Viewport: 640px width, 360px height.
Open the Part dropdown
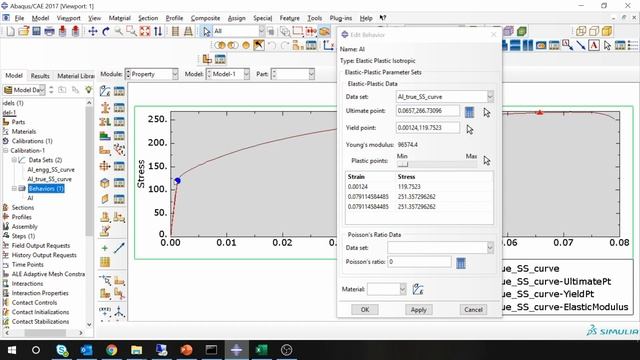(293, 74)
